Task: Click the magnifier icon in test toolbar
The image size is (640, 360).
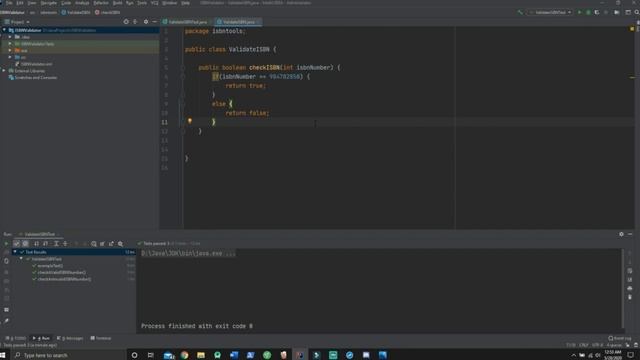Action: (x=120, y=244)
